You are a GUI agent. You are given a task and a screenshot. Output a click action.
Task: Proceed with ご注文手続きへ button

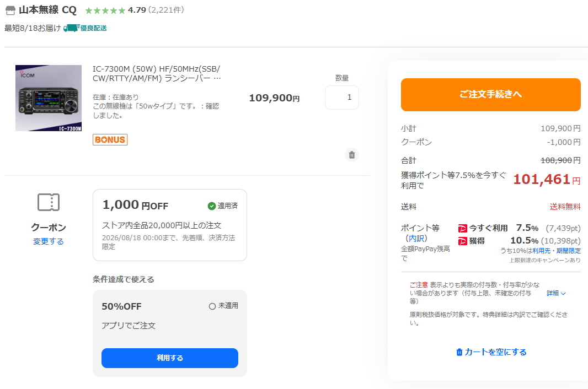(x=490, y=94)
